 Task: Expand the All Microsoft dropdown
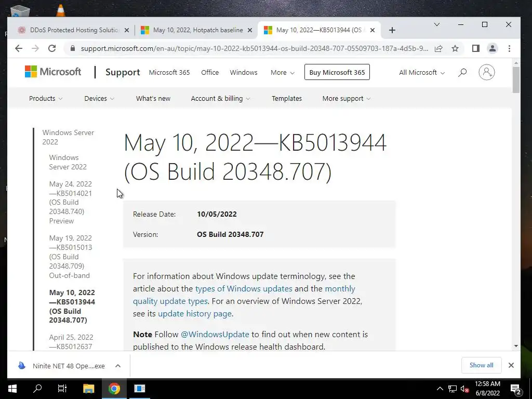422,73
